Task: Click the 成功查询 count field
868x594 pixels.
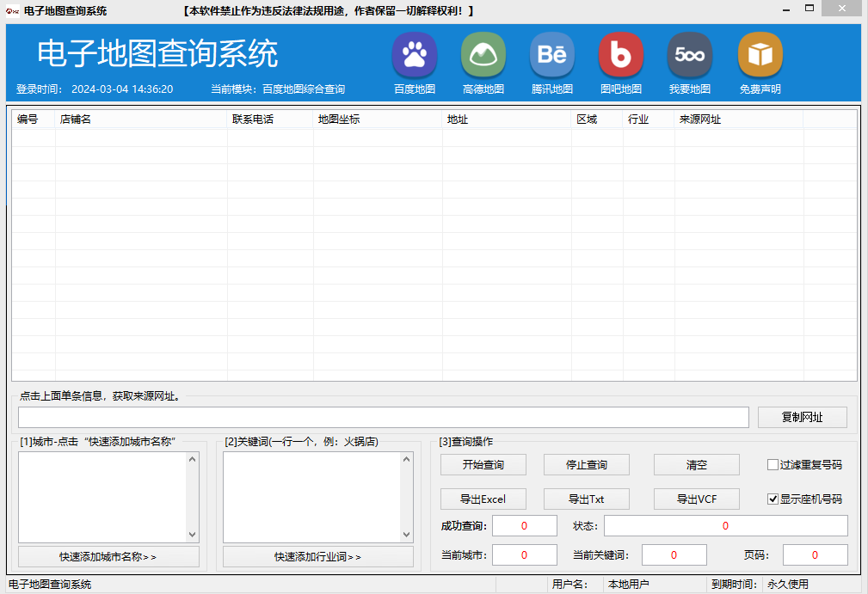Action: pos(524,525)
